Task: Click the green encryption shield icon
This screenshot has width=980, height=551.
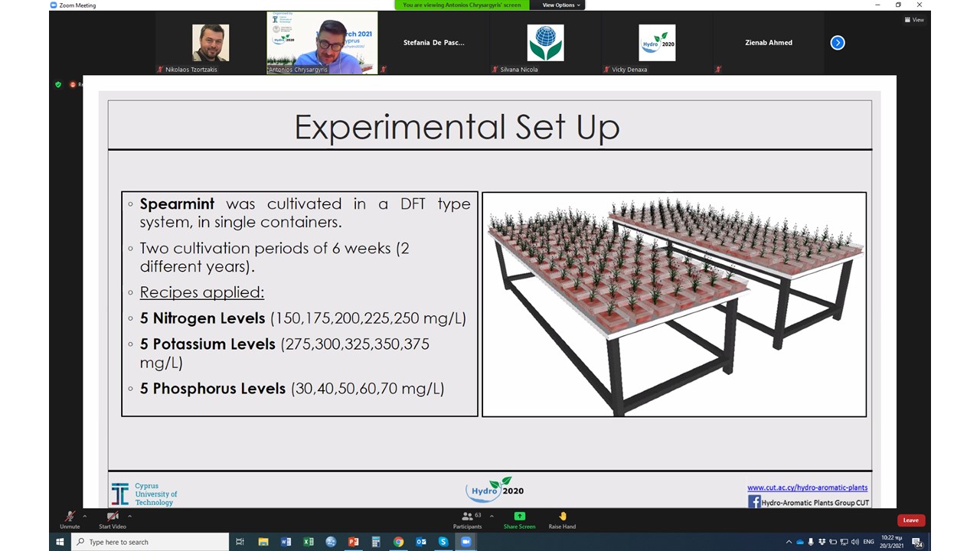Action: click(58, 84)
